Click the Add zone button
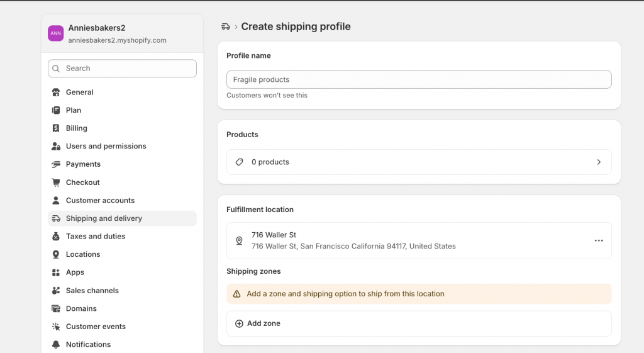Image resolution: width=644 pixels, height=353 pixels. 419,323
